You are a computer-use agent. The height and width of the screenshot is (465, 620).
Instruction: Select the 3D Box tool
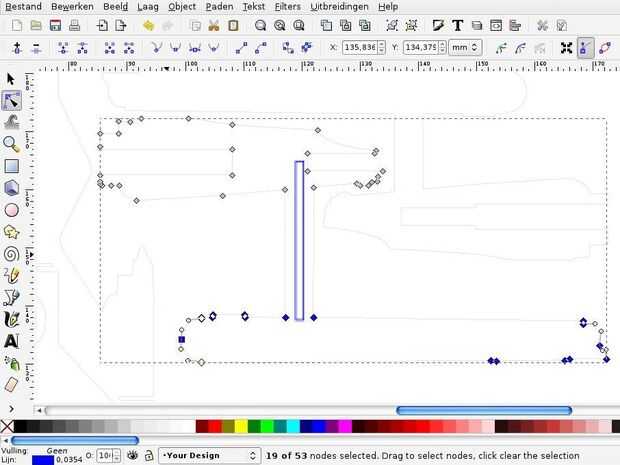(11, 188)
